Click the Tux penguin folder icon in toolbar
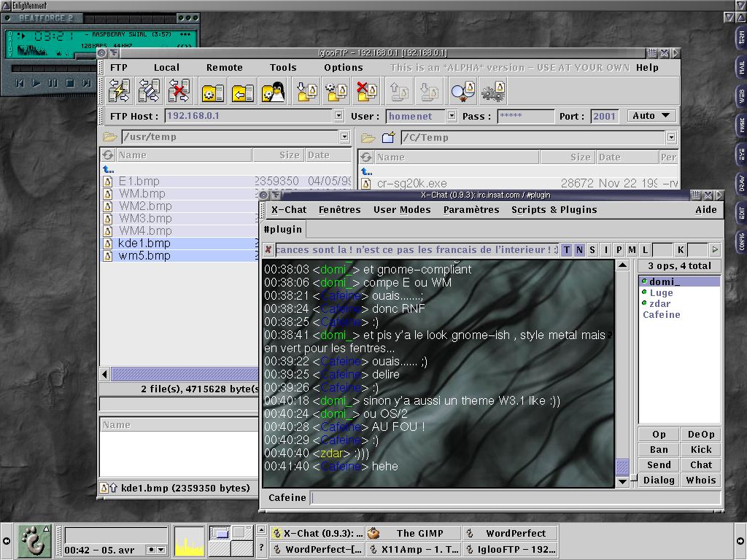Screen dimensions: 747x560 [273, 91]
